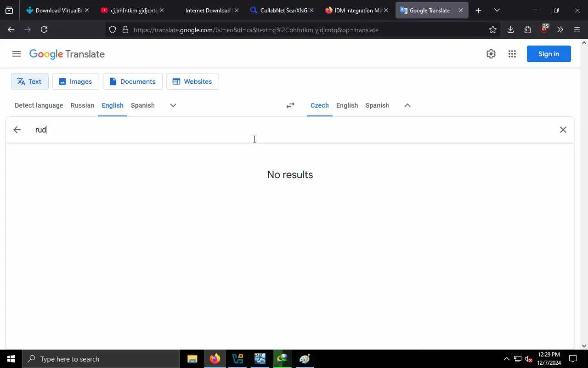Open the VirtualBox taskbar icon
The height and width of the screenshot is (368, 588).
(x=237, y=359)
